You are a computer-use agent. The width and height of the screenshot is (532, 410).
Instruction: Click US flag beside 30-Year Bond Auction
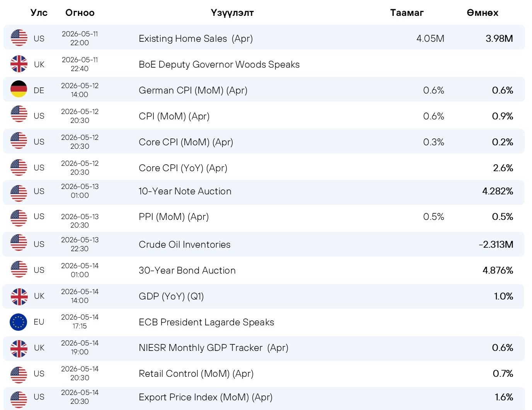[19, 269]
